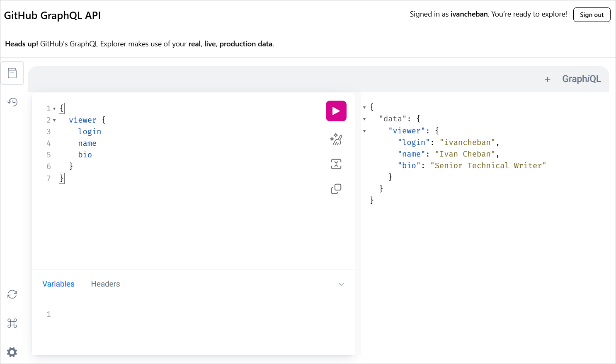Open the GraphiQL settings
This screenshot has height=364, width=616.
coord(12,352)
